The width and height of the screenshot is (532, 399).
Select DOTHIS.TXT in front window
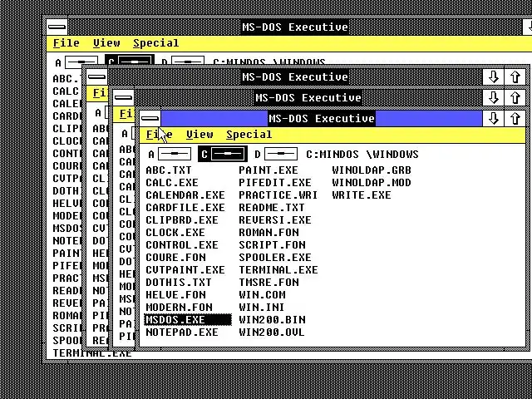179,283
